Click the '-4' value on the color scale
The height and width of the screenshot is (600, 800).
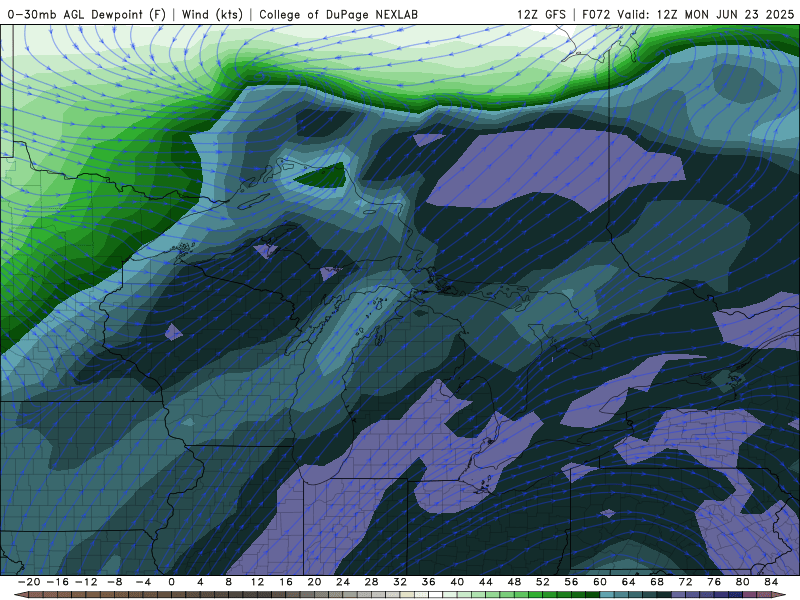(x=143, y=582)
